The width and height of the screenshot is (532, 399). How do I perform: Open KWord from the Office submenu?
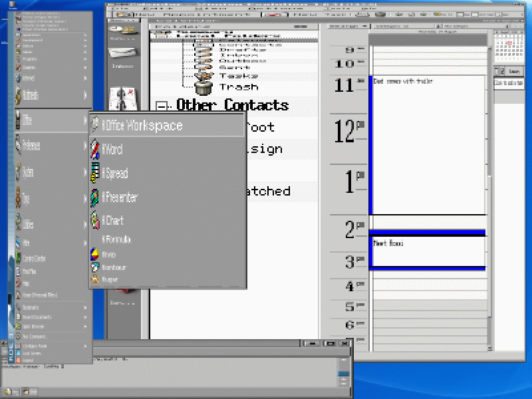coord(112,150)
